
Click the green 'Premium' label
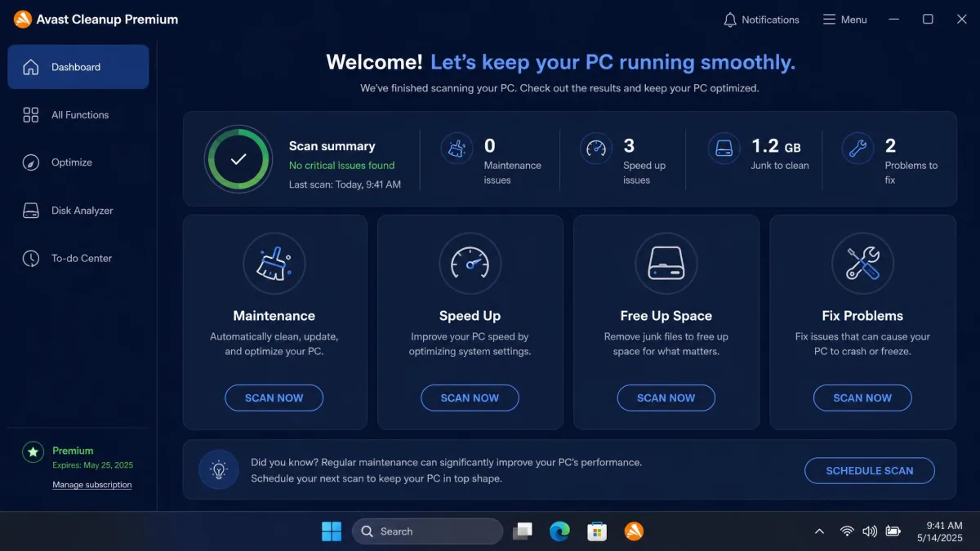73,451
